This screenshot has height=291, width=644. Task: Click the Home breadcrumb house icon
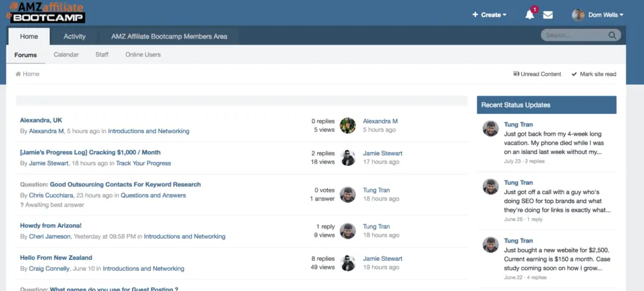click(19, 74)
